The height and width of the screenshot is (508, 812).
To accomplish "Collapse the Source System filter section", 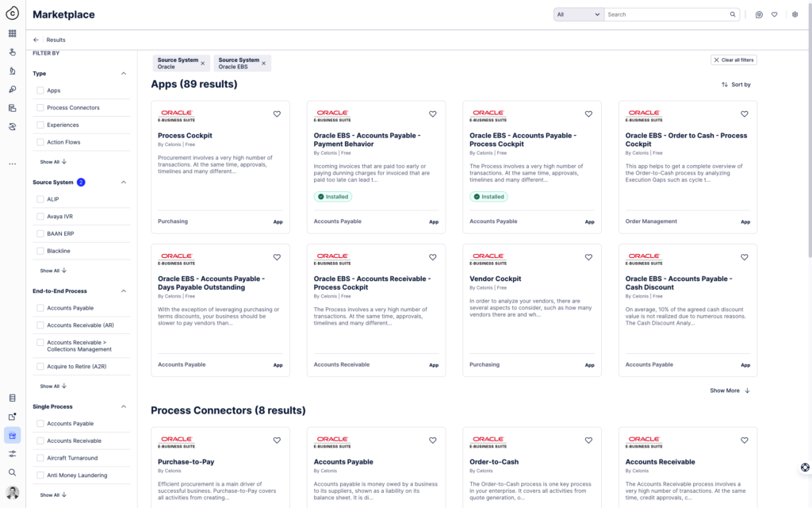I will pyautogui.click(x=123, y=183).
